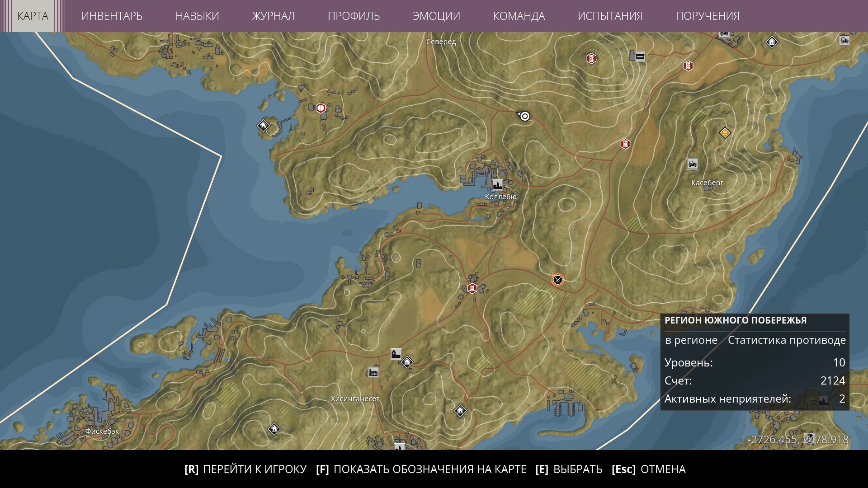Image resolution: width=868 pixels, height=488 pixels.
Task: Switch to the Команда tab
Action: point(519,16)
